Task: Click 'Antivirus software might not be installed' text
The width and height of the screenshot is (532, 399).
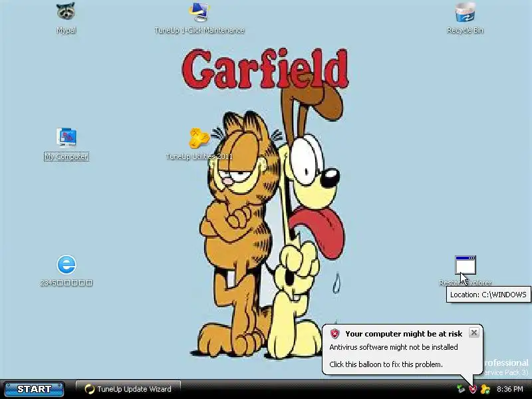Action: point(394,347)
